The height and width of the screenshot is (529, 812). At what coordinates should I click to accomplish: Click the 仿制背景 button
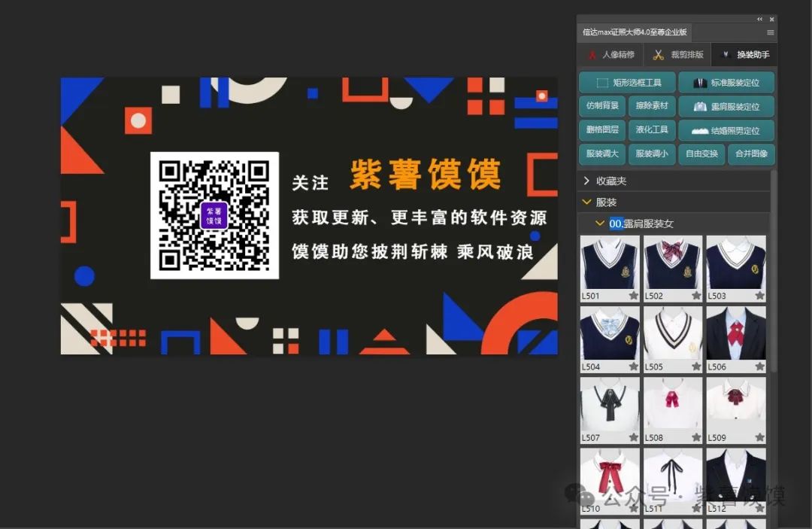tap(602, 105)
